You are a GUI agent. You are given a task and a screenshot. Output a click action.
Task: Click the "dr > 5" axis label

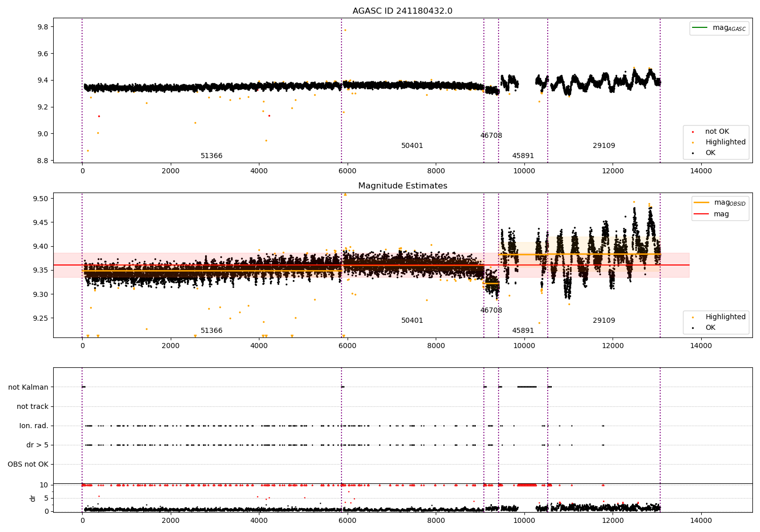click(x=37, y=445)
